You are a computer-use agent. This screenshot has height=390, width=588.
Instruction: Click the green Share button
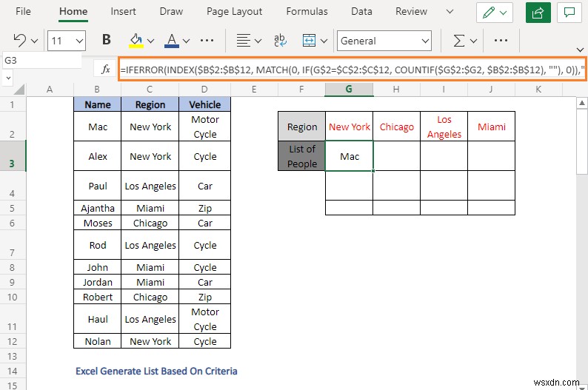[538, 13]
